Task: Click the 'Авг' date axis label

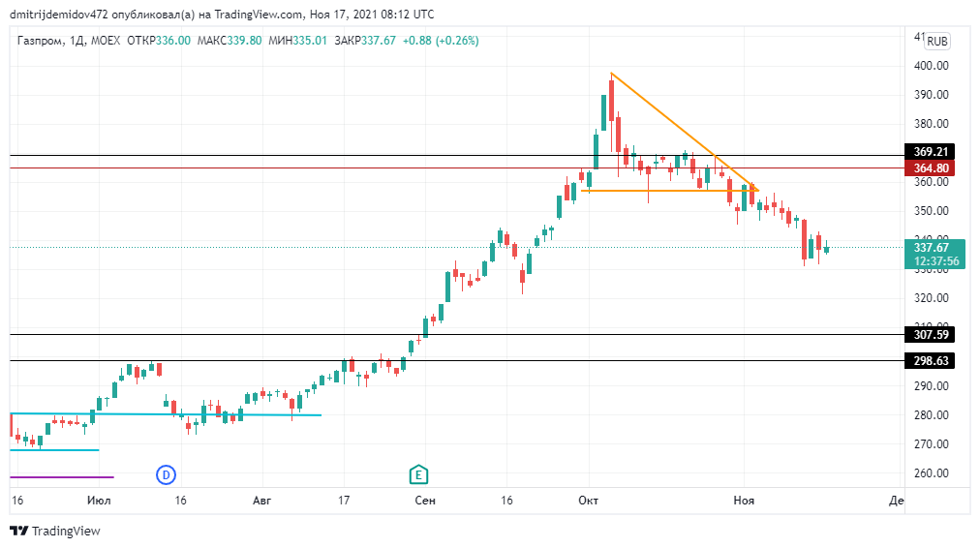Action: [261, 501]
